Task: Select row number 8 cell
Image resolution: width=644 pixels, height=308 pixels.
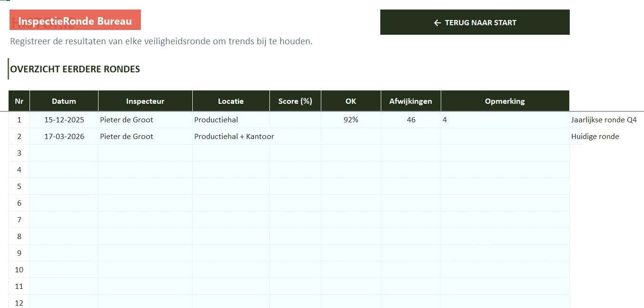Action: [19, 237]
